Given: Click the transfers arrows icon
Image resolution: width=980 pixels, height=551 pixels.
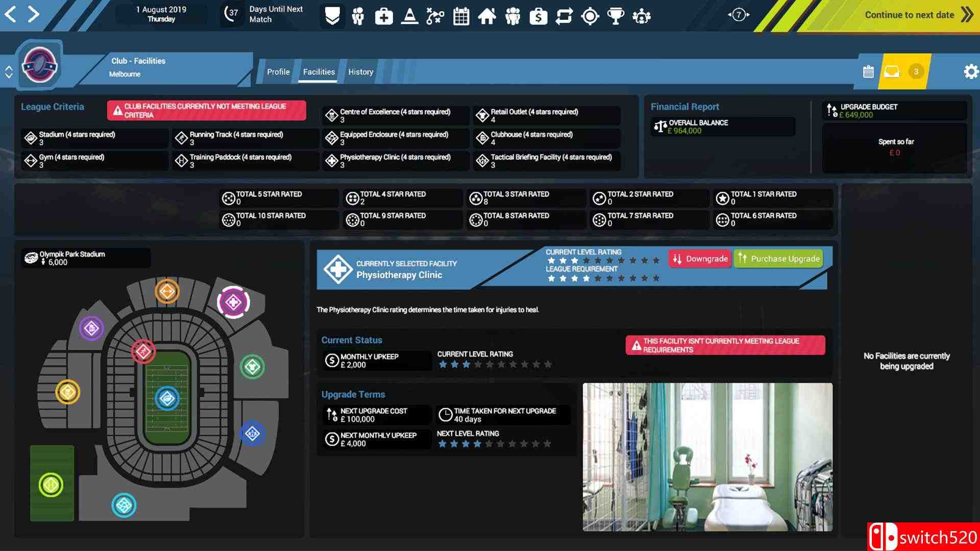Looking at the screenshot, I should 564,16.
